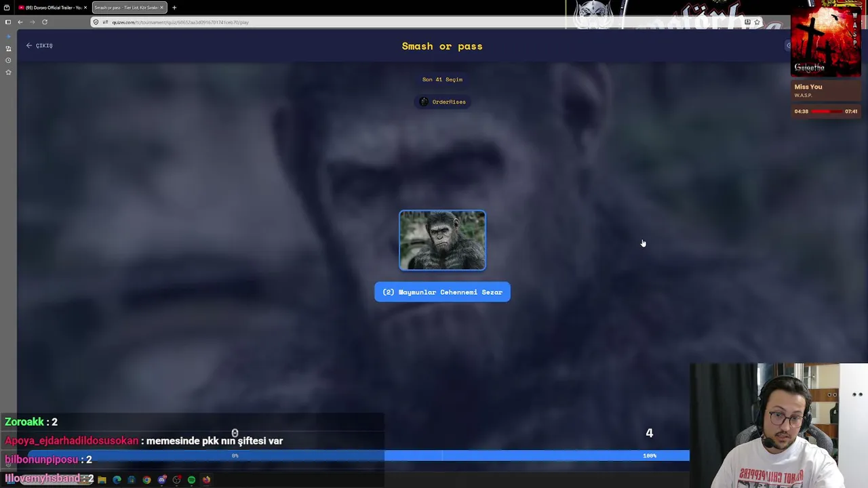Click the Miss You song title
Viewport: 868px width, 488px height.
[808, 87]
